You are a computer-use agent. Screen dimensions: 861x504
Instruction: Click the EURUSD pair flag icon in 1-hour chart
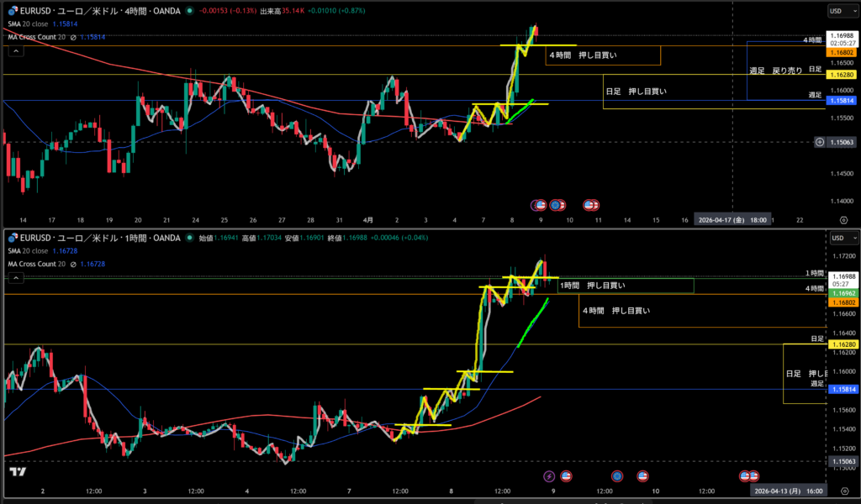13,238
